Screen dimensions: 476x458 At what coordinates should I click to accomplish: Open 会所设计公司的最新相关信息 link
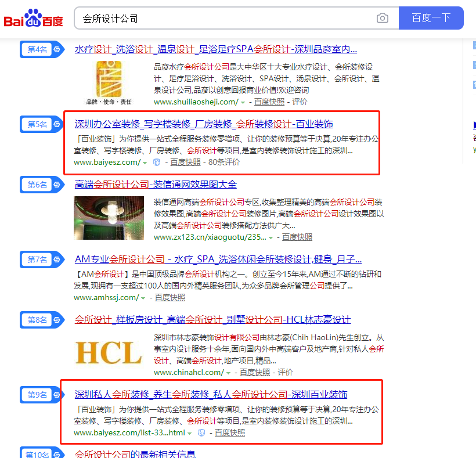coord(135,454)
